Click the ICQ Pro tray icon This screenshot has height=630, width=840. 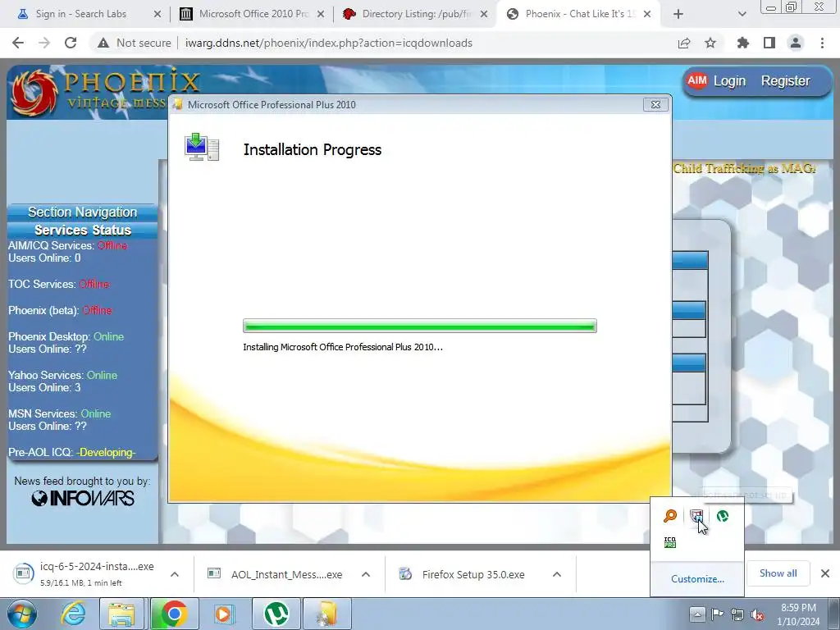tap(670, 543)
